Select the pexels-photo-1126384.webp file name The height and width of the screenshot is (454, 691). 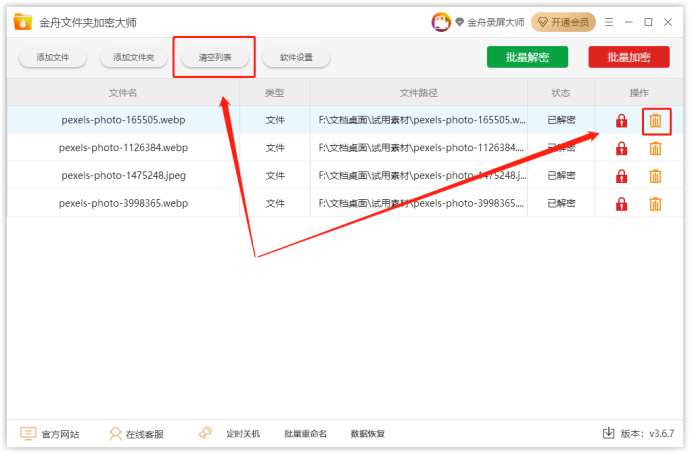click(123, 148)
